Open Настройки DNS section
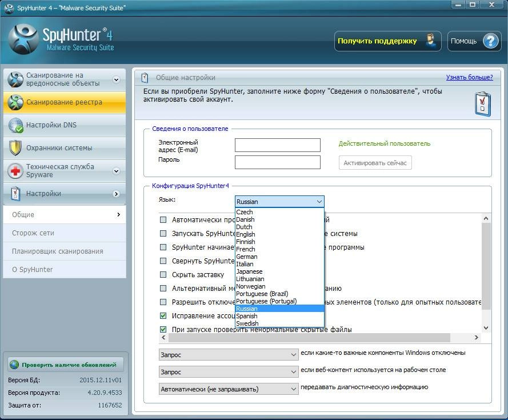This screenshot has width=508, height=420. pos(65,125)
